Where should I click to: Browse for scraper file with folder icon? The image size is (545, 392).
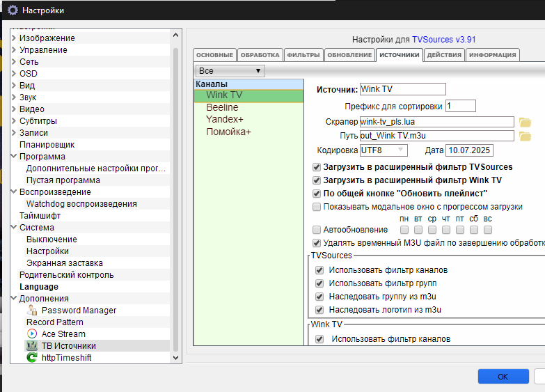pyautogui.click(x=525, y=122)
